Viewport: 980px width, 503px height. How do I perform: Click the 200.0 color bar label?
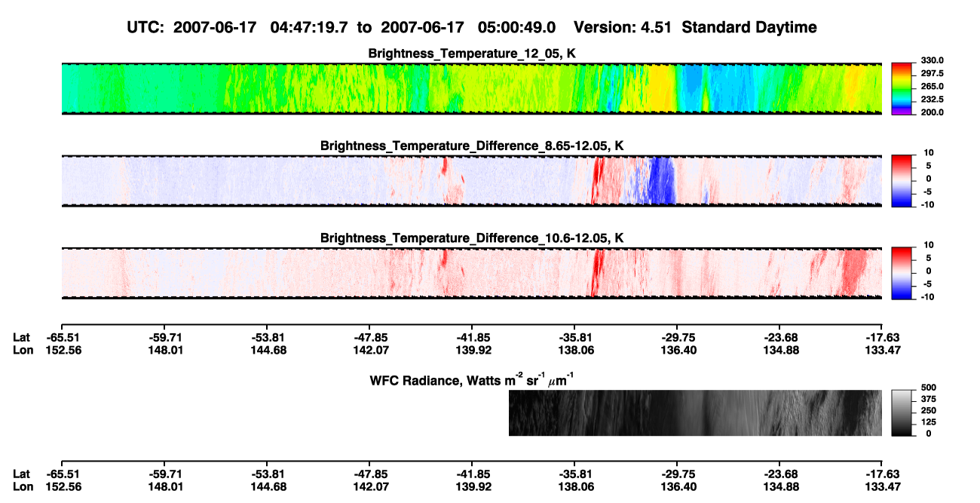(x=932, y=112)
